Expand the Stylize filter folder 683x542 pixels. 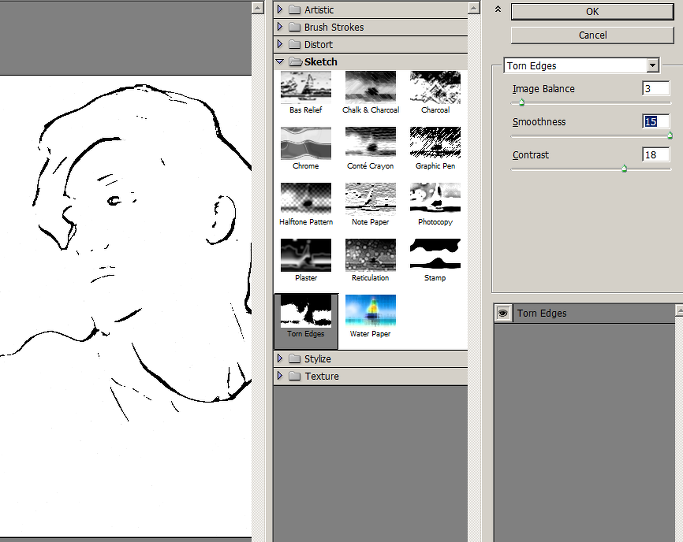pos(280,358)
